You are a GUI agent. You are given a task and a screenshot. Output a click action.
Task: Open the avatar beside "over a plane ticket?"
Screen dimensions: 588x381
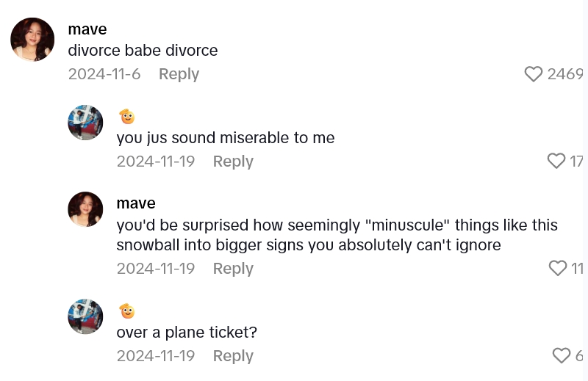pos(85,316)
